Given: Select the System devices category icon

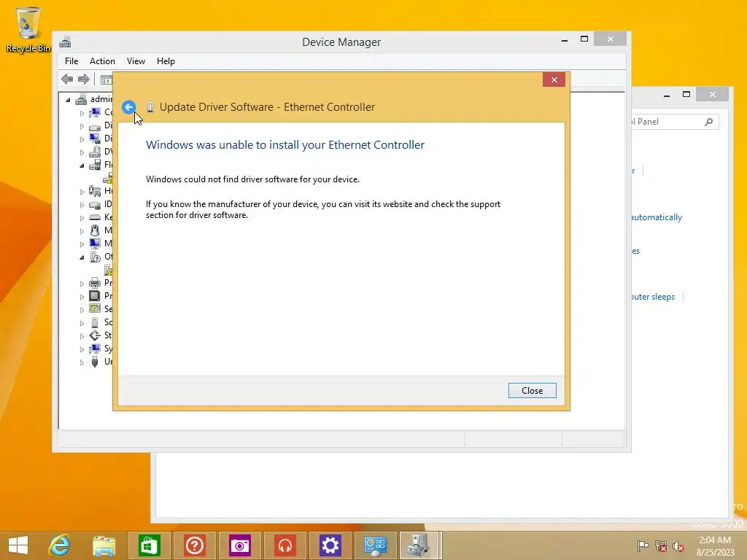Looking at the screenshot, I should 95,349.
